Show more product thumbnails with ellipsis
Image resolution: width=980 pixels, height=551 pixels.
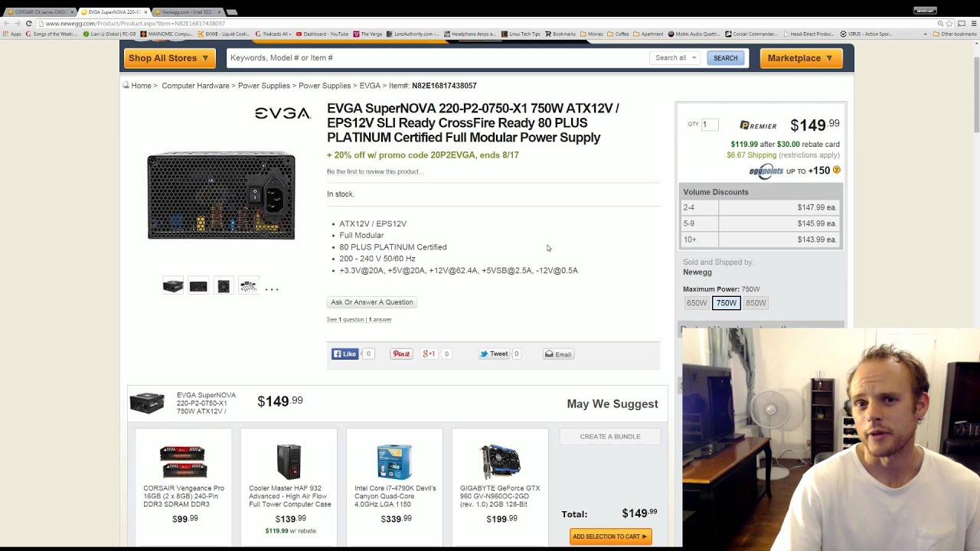point(272,289)
